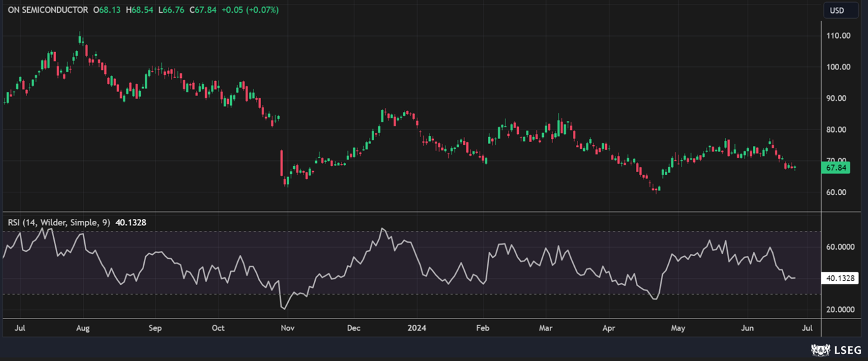Click the LSEG logo icon
Viewport: 868px width, 361px height.
point(821,350)
